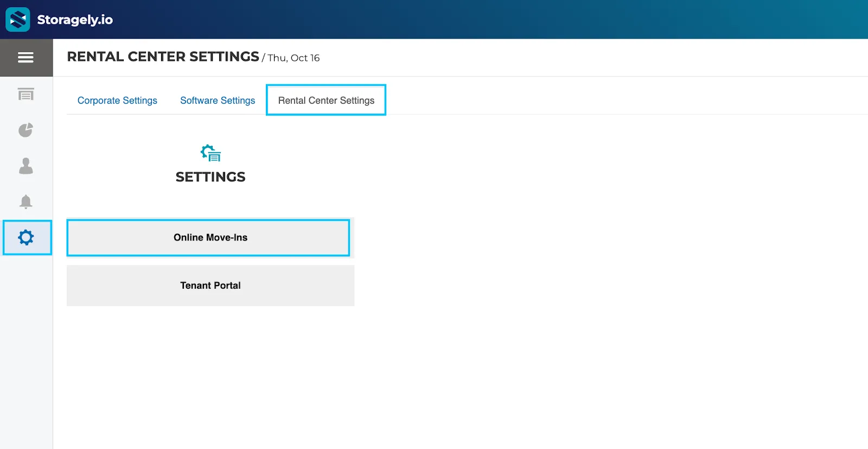The width and height of the screenshot is (868, 449).
Task: Switch to Corporate Settings tab
Action: pyautogui.click(x=117, y=100)
